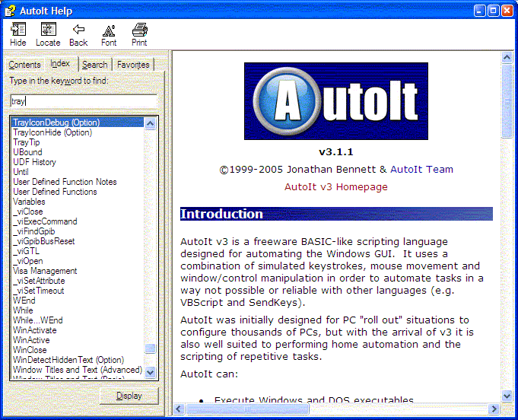Screen dimensions: 518x420
Task: Select 'User Defined Function Notes' entry
Action: click(x=65, y=182)
